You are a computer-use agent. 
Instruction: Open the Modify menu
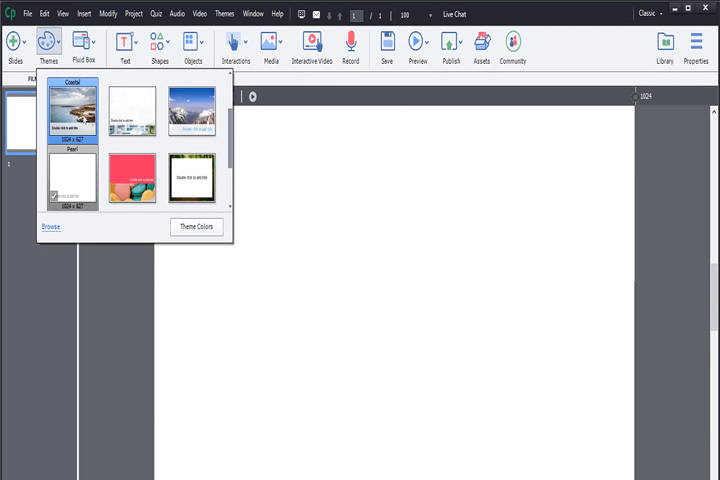108,14
